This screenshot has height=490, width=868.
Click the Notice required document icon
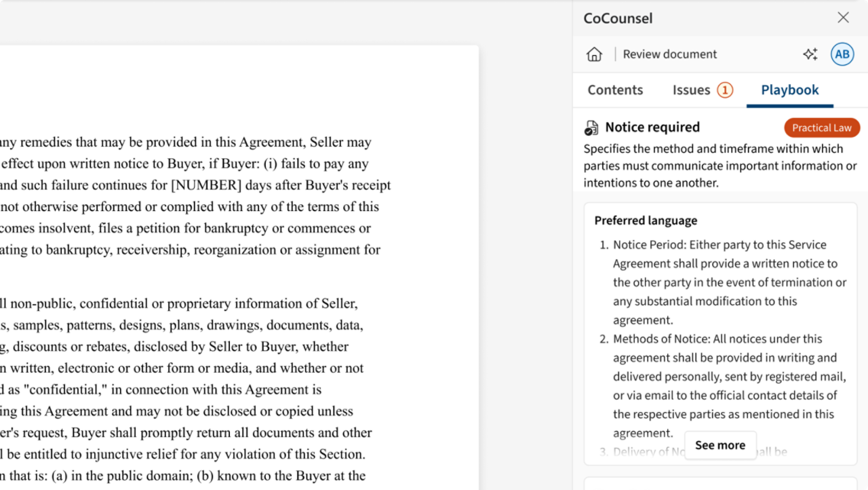tap(591, 128)
